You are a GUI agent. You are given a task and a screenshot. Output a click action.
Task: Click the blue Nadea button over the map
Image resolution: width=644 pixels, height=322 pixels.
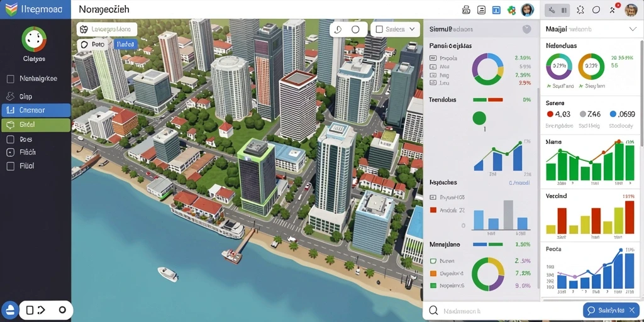tap(126, 45)
